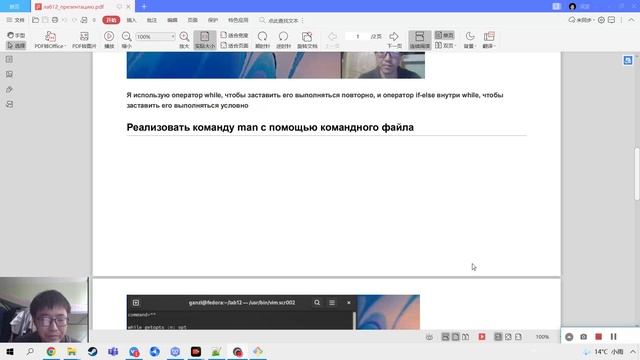Toggle fit page option (适合页面)
Viewport: 640px width, 360px height.
(x=234, y=45)
